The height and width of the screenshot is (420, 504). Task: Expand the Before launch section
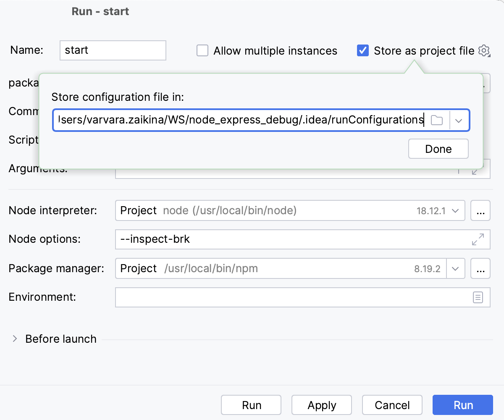(x=15, y=339)
